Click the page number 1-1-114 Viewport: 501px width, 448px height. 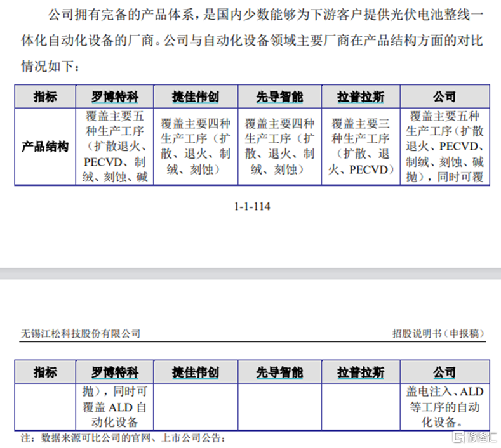pyautogui.click(x=252, y=207)
